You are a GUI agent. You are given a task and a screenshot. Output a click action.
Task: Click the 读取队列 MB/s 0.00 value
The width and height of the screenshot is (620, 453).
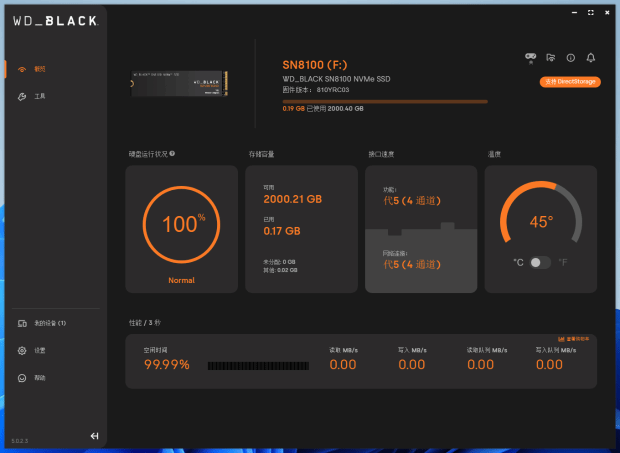480,364
